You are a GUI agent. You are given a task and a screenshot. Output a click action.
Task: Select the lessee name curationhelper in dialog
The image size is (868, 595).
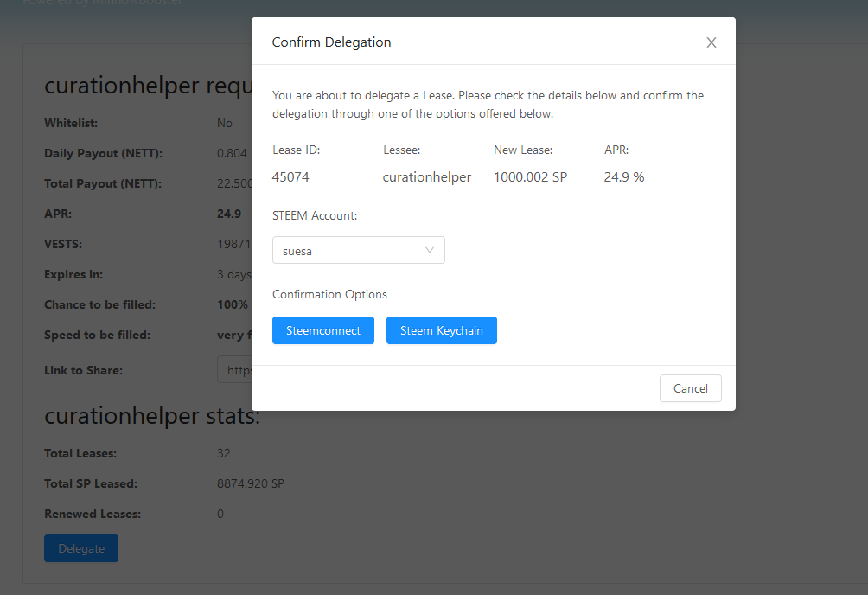[x=427, y=177]
